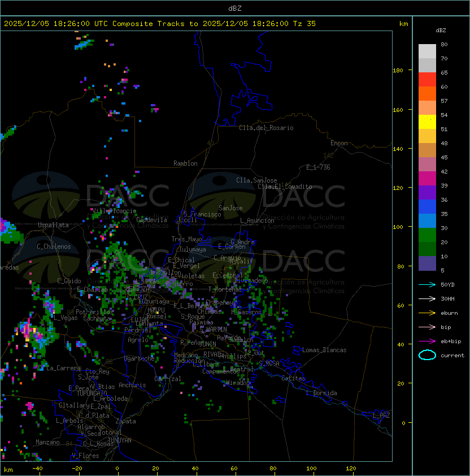This screenshot has height=476, width=470.
Task: Click the timestamp header 'Composite Tracks to' line
Action: pos(160,24)
